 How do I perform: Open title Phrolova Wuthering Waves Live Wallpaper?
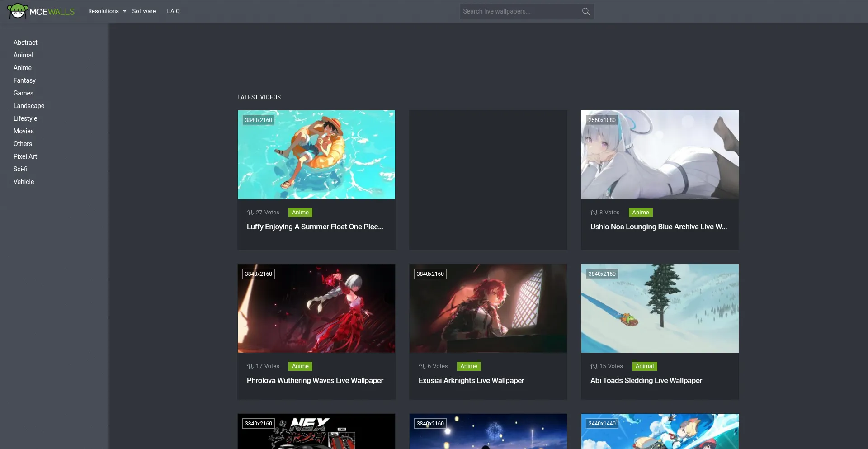click(x=315, y=381)
